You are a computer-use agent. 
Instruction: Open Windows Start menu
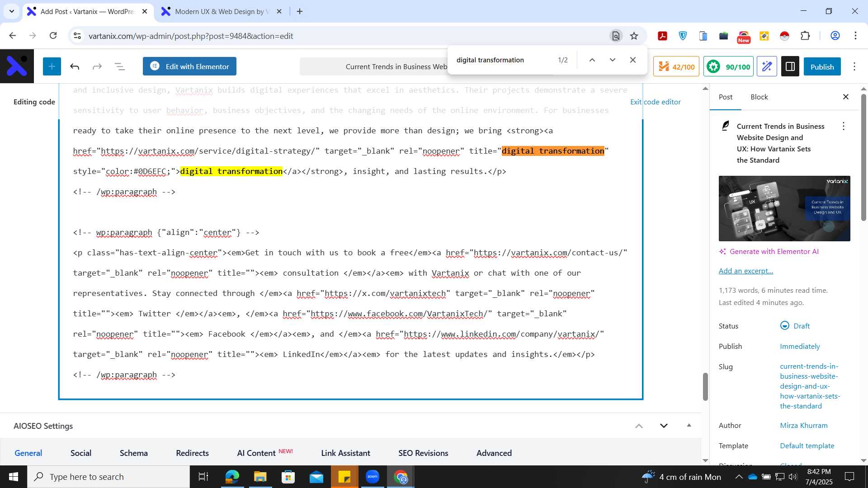click(13, 477)
